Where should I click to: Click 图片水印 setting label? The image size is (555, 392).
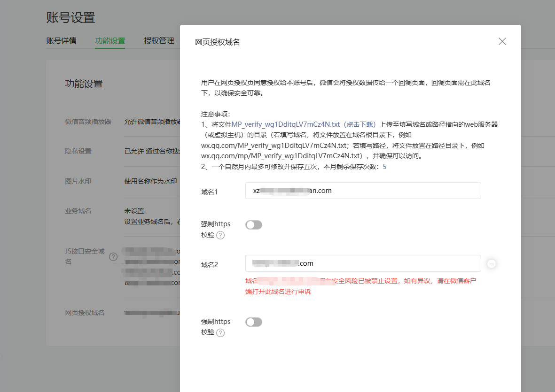78,181
